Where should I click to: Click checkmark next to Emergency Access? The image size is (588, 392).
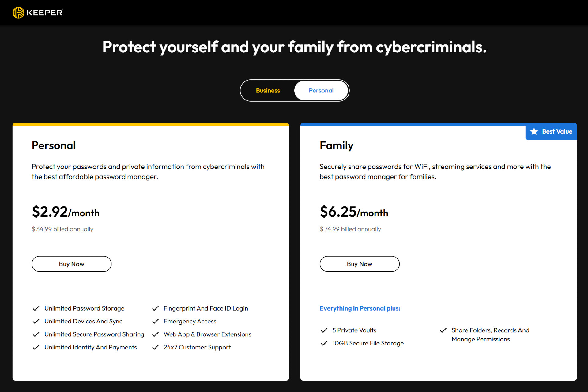[x=155, y=321]
